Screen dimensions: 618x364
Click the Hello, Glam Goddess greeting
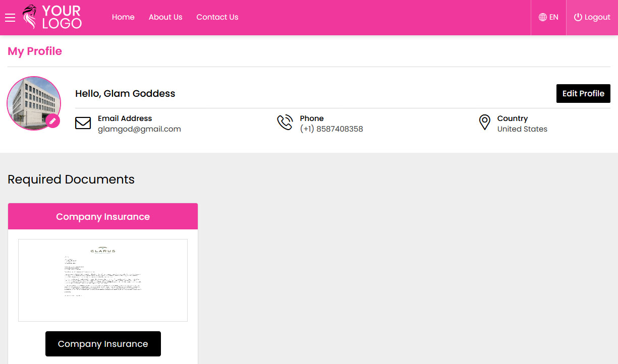point(125,93)
